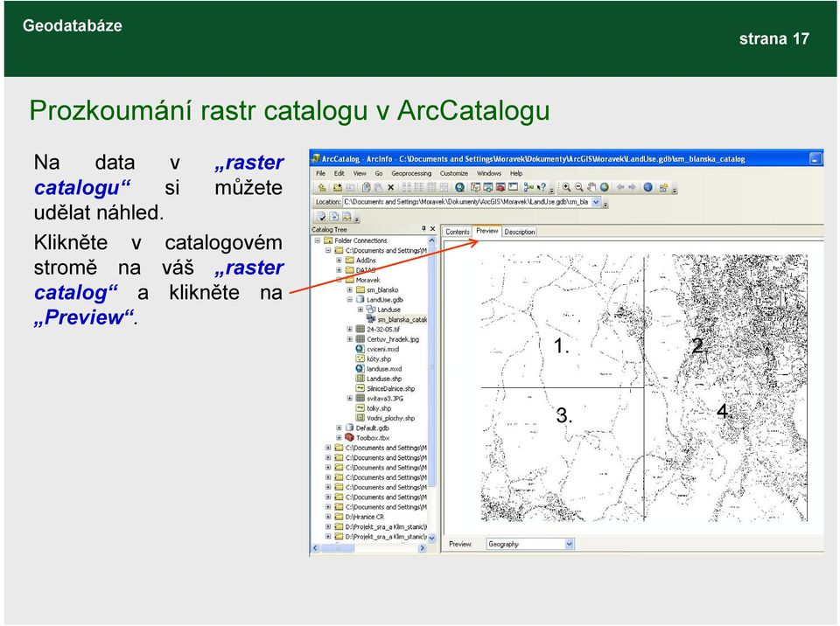This screenshot has height=626, width=840.
Task: Open the Geoprocessing menu
Action: click(411, 173)
